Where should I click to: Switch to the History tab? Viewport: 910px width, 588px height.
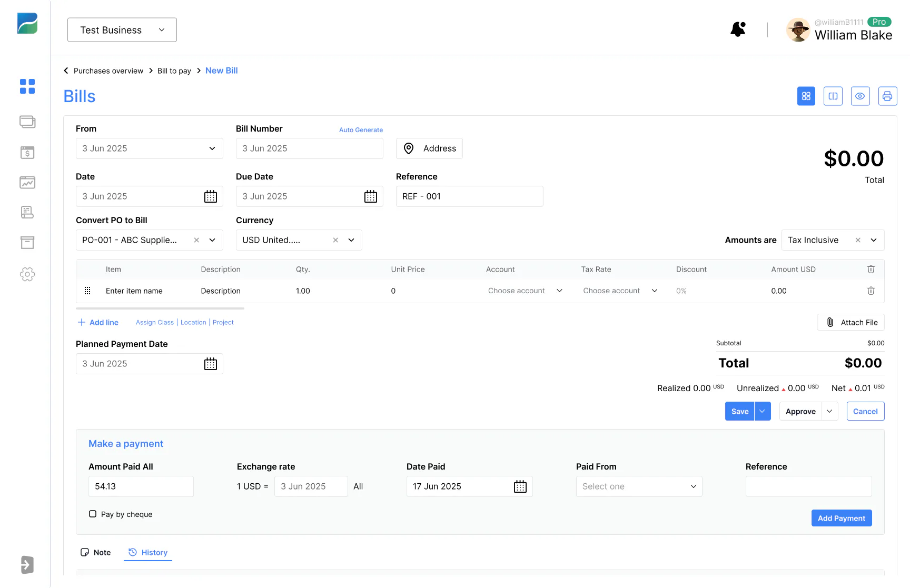click(148, 552)
